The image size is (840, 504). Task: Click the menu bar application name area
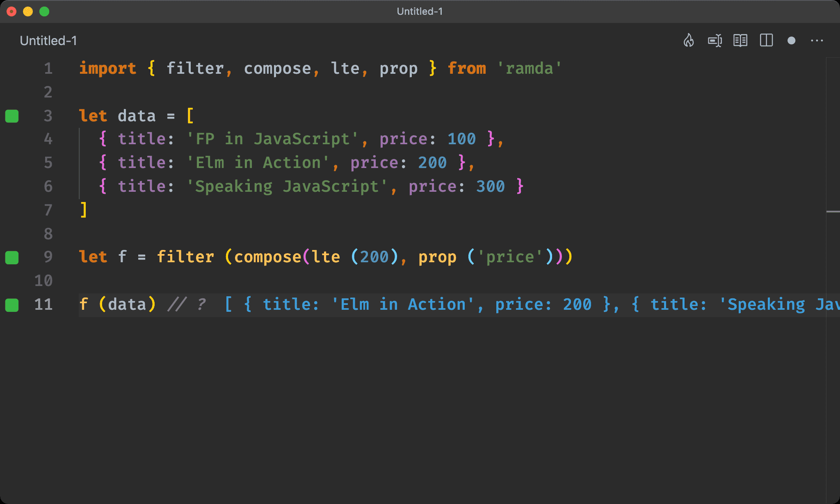420,11
